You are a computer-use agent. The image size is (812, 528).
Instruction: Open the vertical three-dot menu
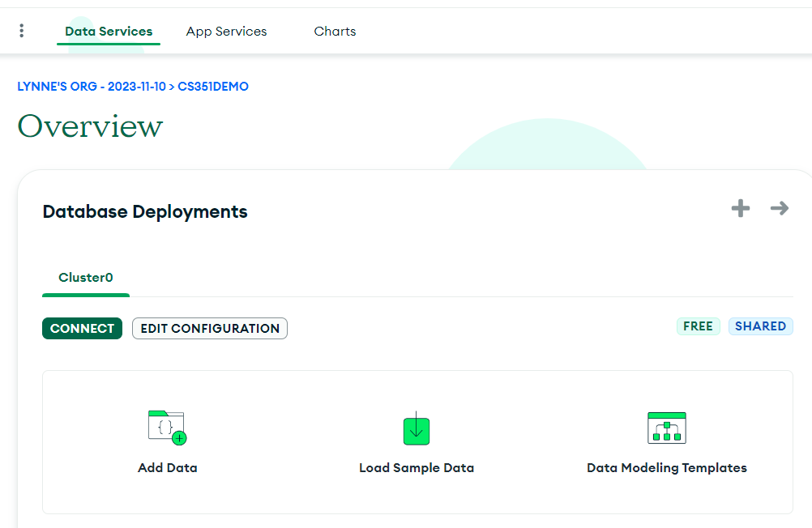pos(21,31)
